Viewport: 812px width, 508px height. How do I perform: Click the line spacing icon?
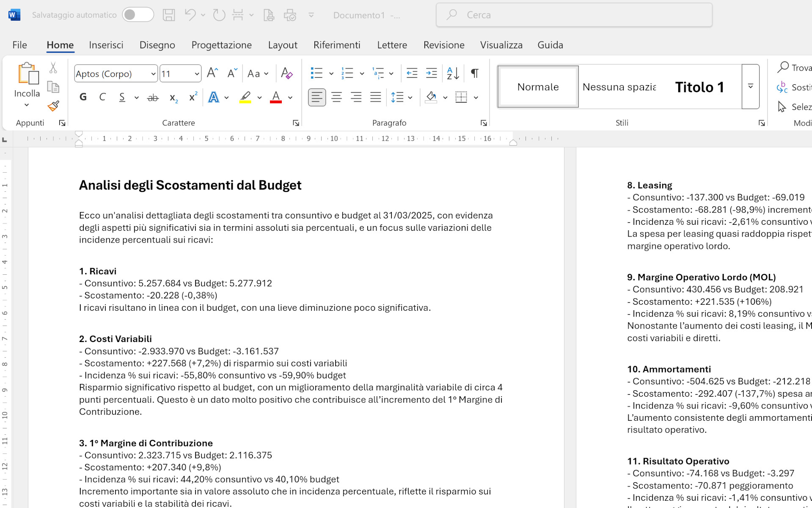click(x=397, y=97)
